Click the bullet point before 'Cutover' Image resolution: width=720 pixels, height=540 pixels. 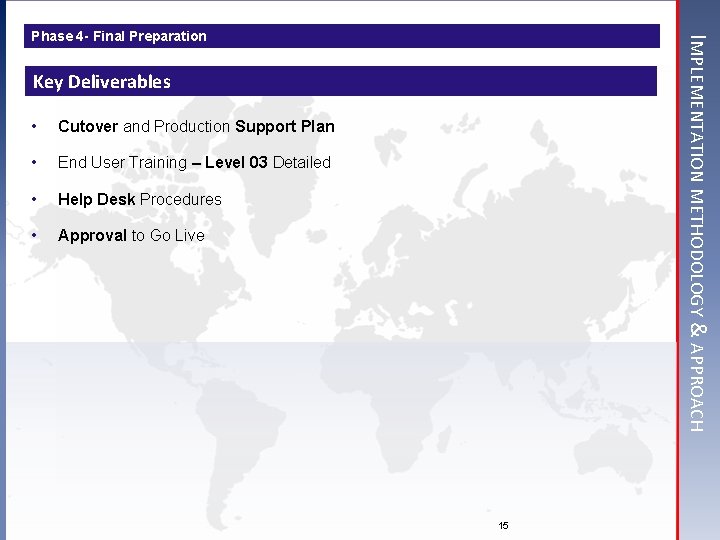[34, 126]
